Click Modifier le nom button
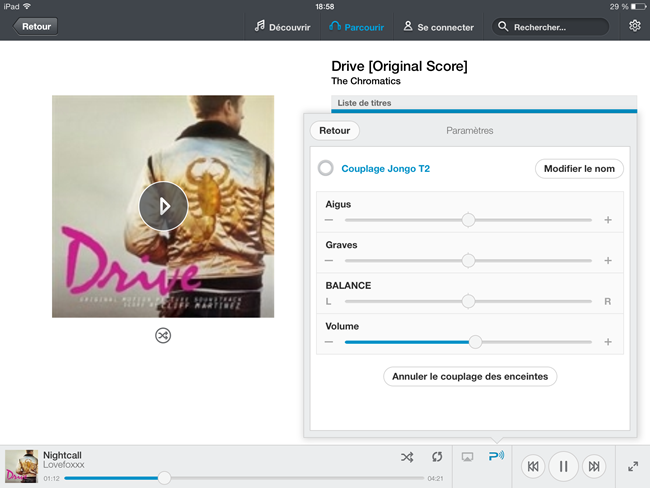 pyautogui.click(x=579, y=169)
